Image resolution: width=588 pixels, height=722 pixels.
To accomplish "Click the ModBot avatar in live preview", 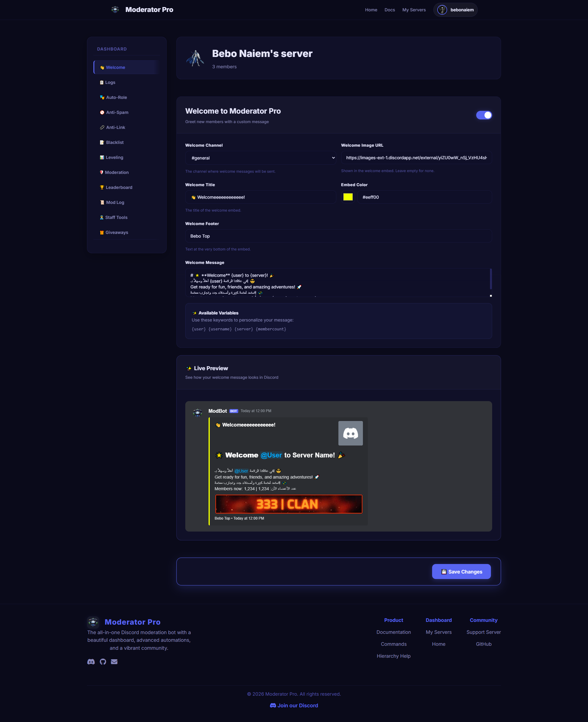I will pyautogui.click(x=198, y=412).
